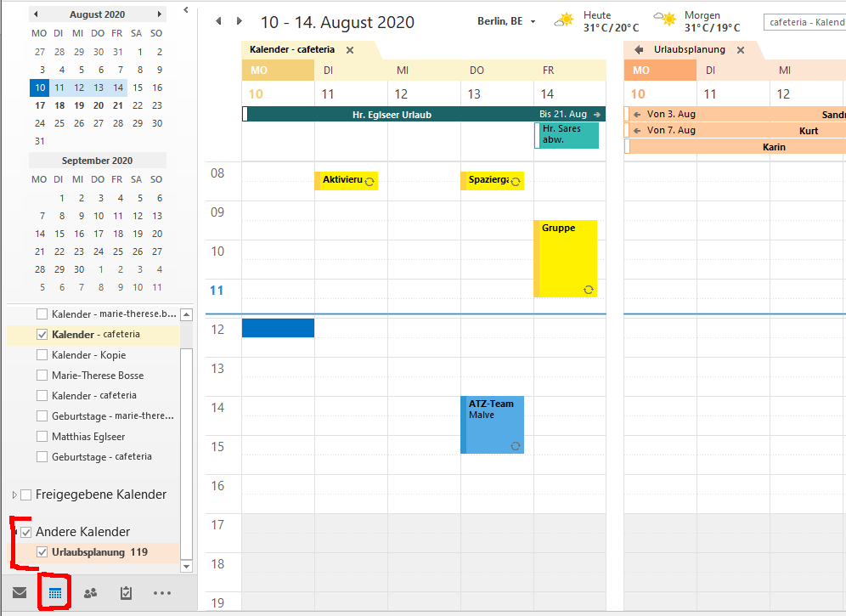
Task: Open more navigation options (three dots)
Action: pyautogui.click(x=162, y=593)
